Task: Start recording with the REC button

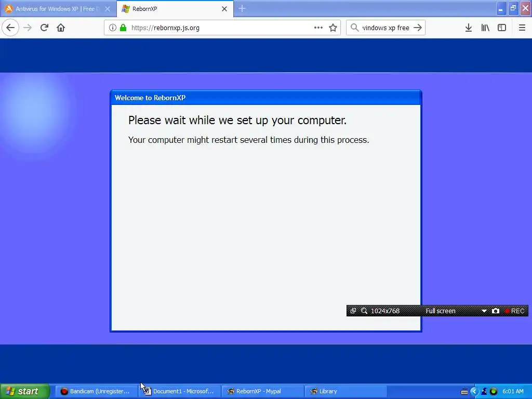Action: point(514,311)
